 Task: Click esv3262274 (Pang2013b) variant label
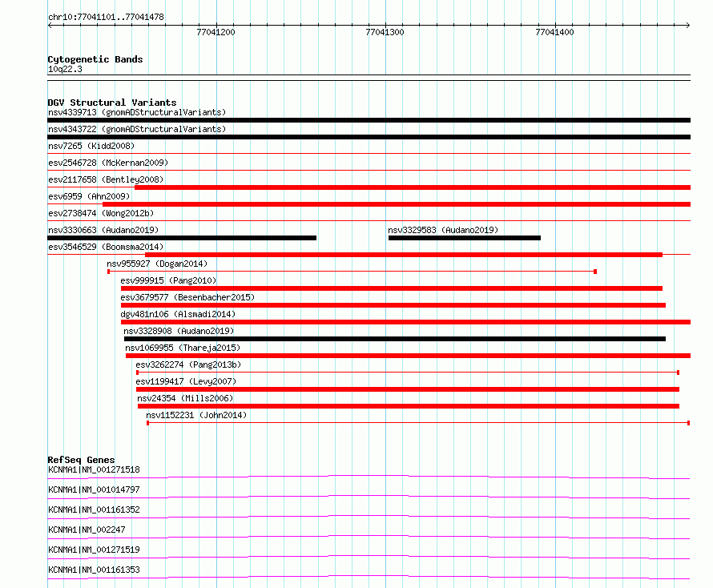click(188, 364)
